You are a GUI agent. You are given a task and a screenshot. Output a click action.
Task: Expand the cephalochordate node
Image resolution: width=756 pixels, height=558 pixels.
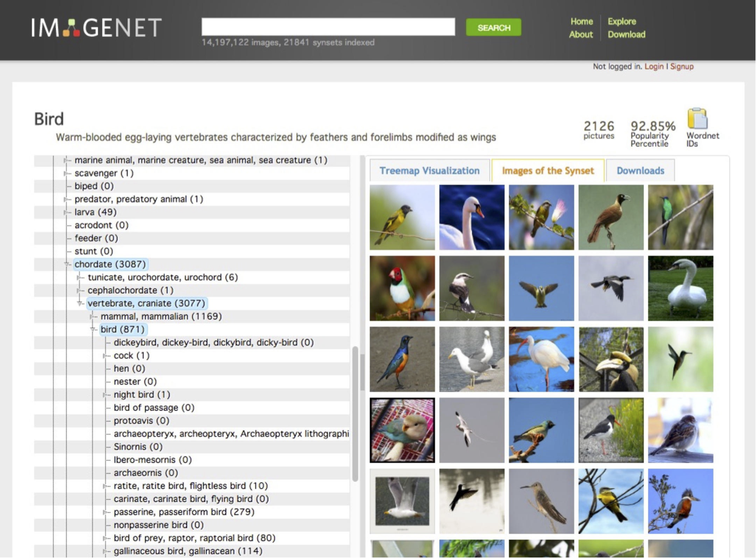[80, 291]
